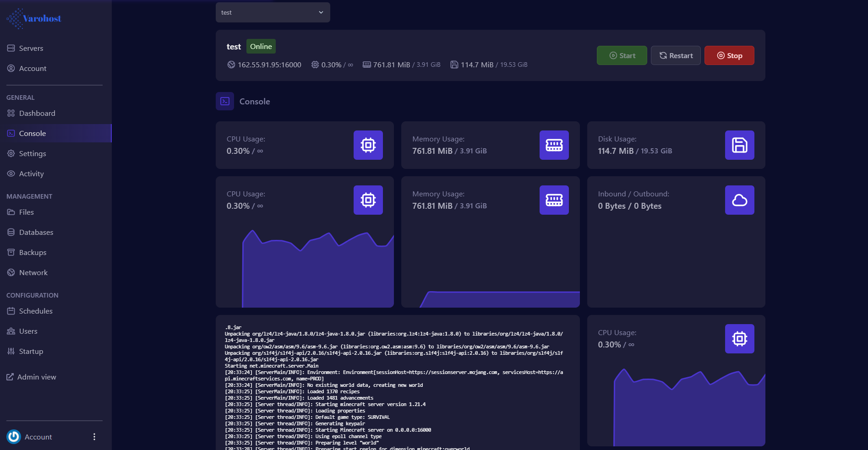The height and width of the screenshot is (450, 868).
Task: Click the server address 162.55.91.95:16000
Action: 269,65
